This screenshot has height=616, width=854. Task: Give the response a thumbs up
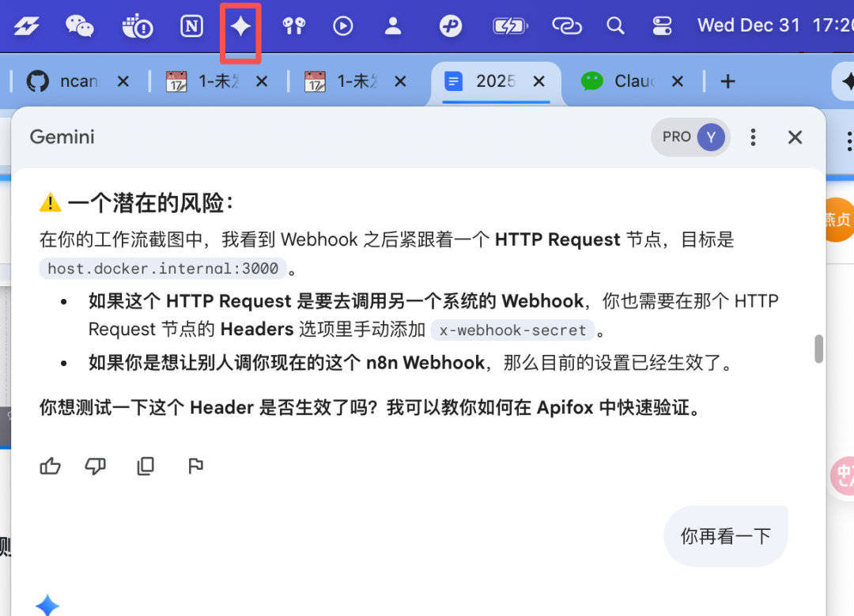click(x=50, y=466)
